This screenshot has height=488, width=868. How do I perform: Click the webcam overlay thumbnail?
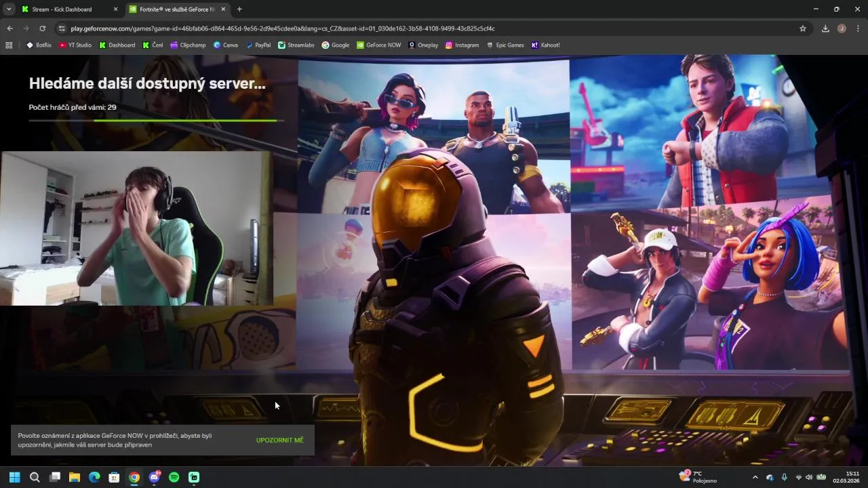coord(136,228)
